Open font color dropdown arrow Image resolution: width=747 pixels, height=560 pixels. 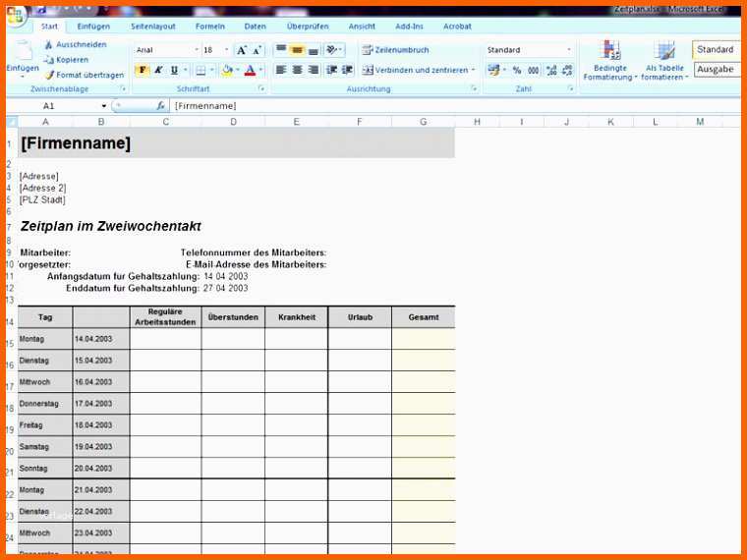click(261, 71)
